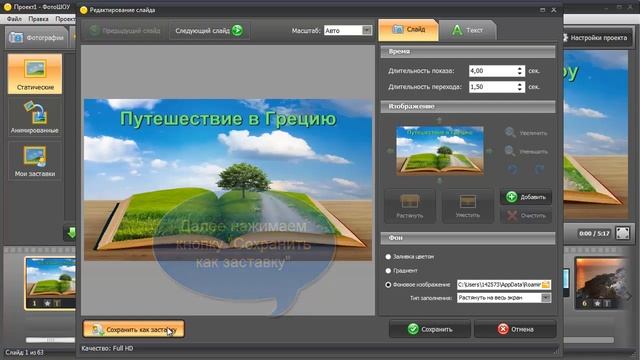Image resolution: width=640 pixels, height=360 pixels.
Task: Click the timeline horizontal scrollbar
Action: point(51,340)
